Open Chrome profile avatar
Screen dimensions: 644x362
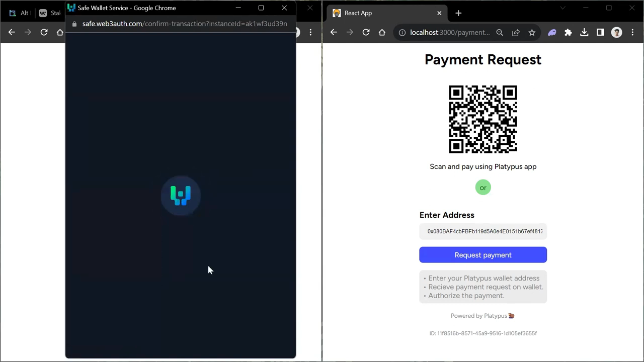point(616,32)
